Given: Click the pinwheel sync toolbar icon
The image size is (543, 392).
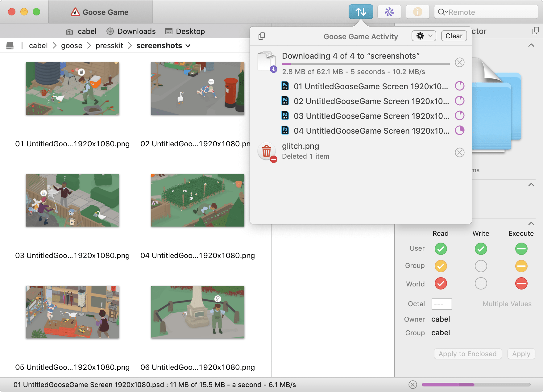Looking at the screenshot, I should click(x=389, y=12).
